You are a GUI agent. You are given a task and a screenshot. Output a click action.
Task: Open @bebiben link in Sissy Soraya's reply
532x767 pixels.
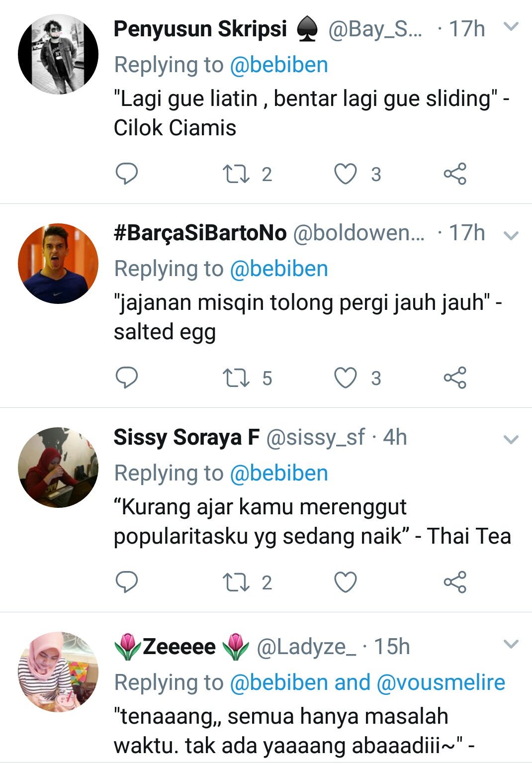click(x=279, y=473)
